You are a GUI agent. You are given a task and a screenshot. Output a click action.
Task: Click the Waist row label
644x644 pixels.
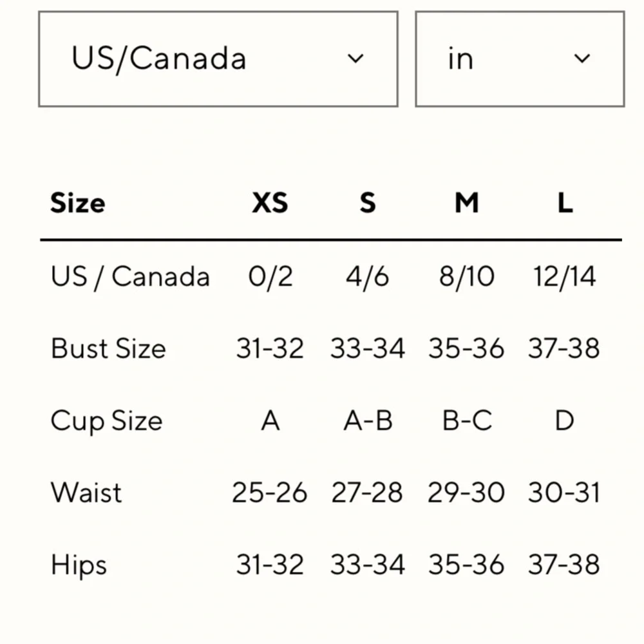(86, 493)
